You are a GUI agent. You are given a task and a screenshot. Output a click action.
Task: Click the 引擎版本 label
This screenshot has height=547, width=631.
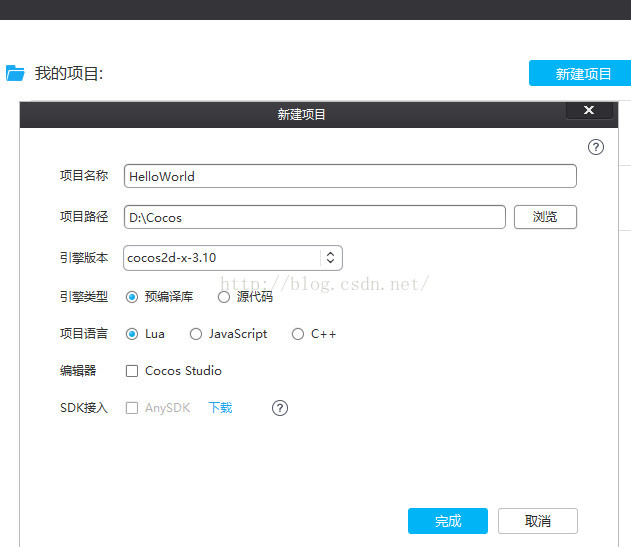coord(84,258)
